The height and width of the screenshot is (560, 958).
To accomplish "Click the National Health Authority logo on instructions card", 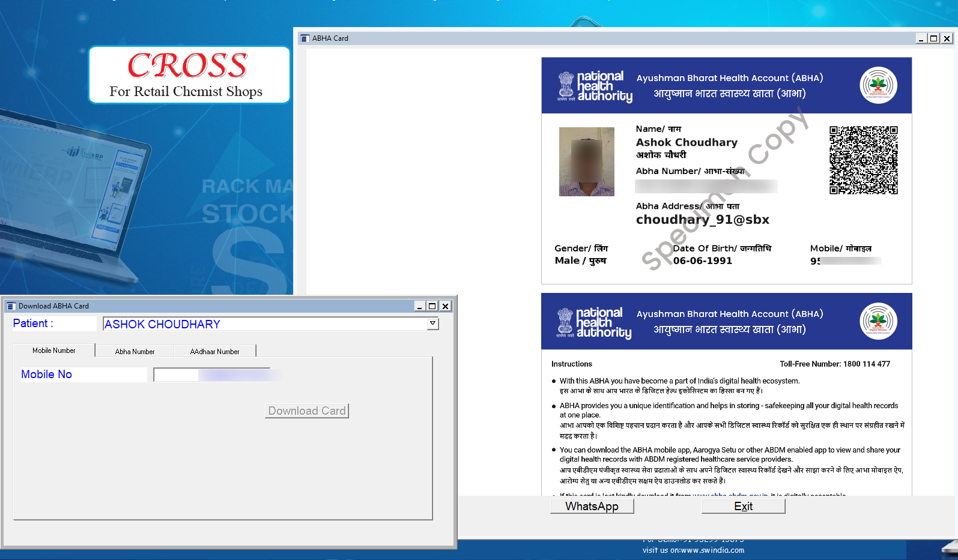I will click(593, 323).
